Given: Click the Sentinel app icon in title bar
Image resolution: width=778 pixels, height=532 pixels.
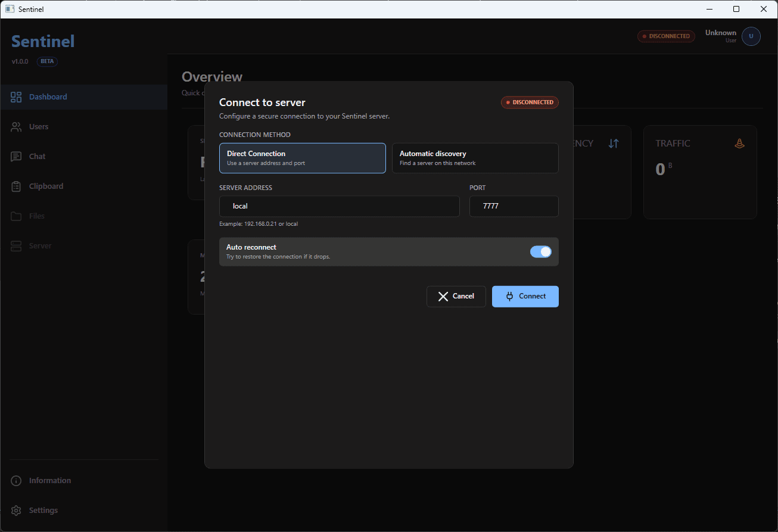Looking at the screenshot, I should tap(10, 9).
